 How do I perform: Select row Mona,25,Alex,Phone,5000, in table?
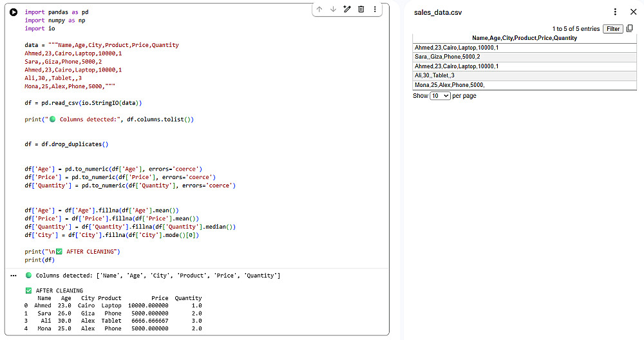coord(524,85)
